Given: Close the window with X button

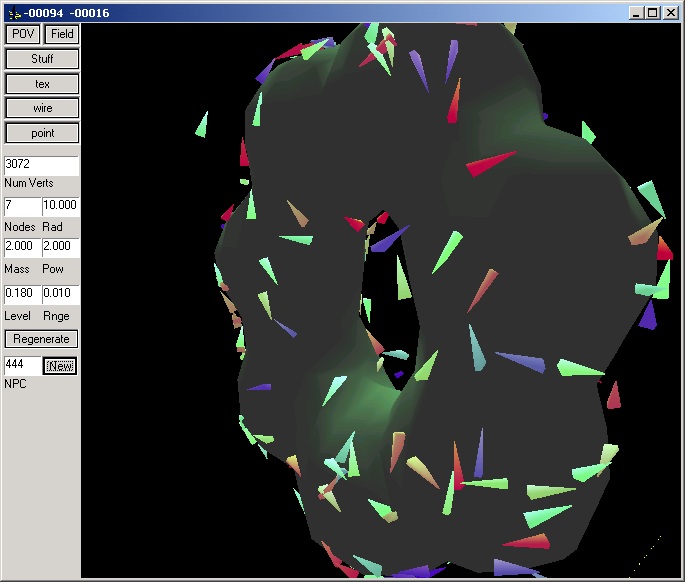Looking at the screenshot, I should (x=671, y=13).
